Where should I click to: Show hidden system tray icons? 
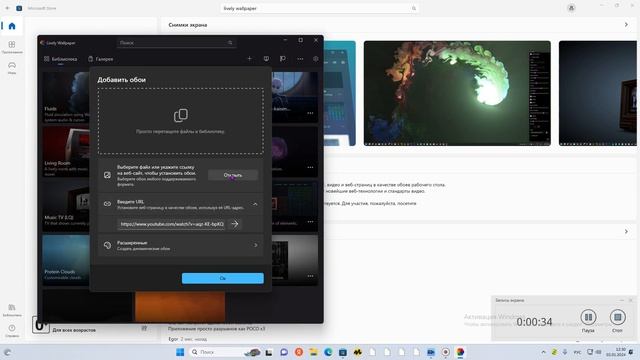point(544,352)
